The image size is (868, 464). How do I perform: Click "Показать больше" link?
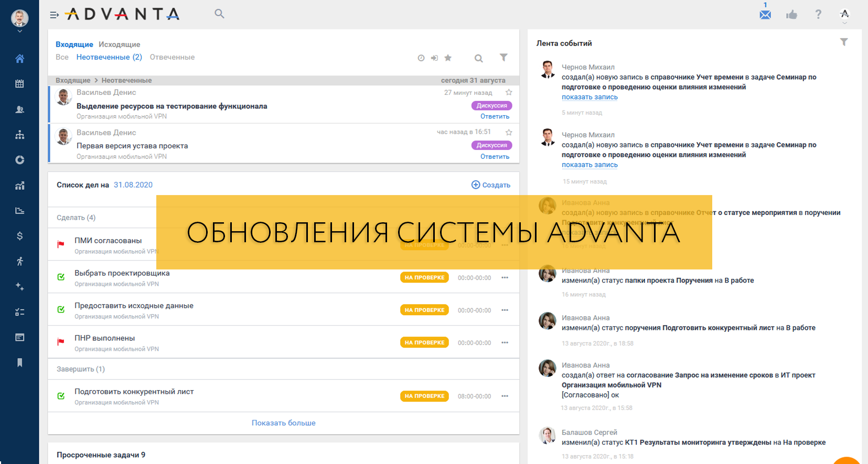coord(283,423)
